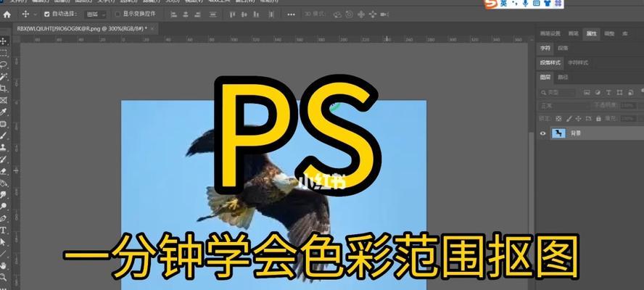The width and height of the screenshot is (644, 290).
Task: Align horizontal centers in options bar
Action: [186, 14]
